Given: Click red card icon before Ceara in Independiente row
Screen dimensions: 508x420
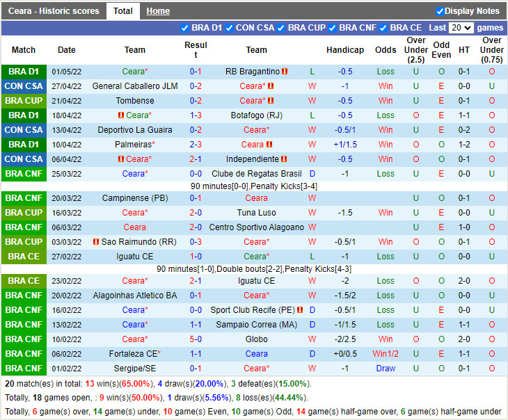Looking at the screenshot, I should (120, 159).
